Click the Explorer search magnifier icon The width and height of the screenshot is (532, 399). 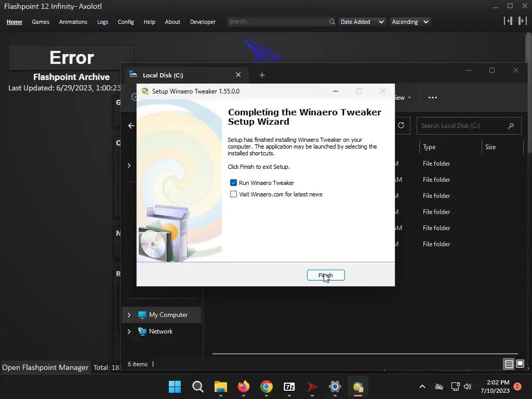pyautogui.click(x=511, y=126)
